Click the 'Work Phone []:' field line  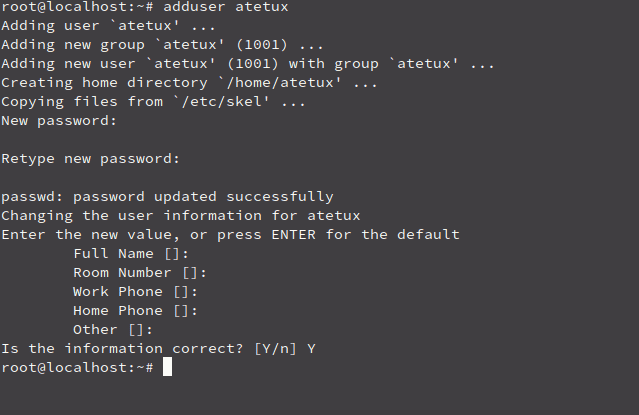click(135, 292)
